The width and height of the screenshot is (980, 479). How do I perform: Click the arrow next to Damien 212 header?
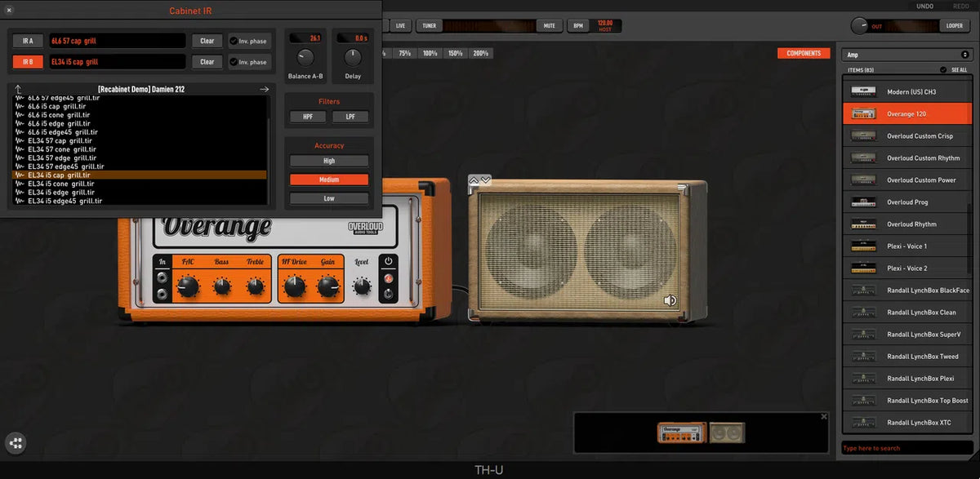[x=265, y=89]
